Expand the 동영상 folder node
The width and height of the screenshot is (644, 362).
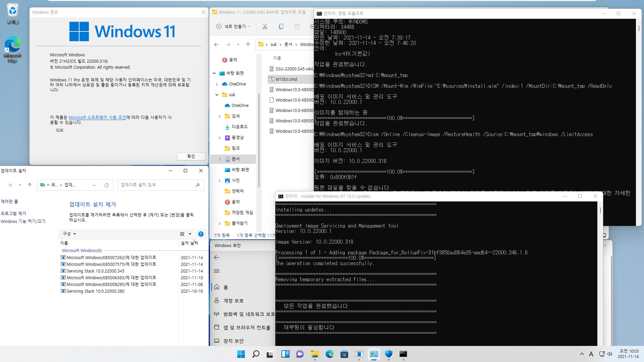point(220,138)
